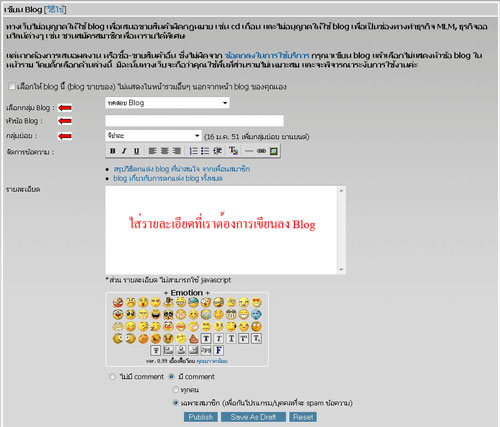Screen dimensions: 500x427
Task: Insert image icon in toolbar
Action: click(273, 151)
